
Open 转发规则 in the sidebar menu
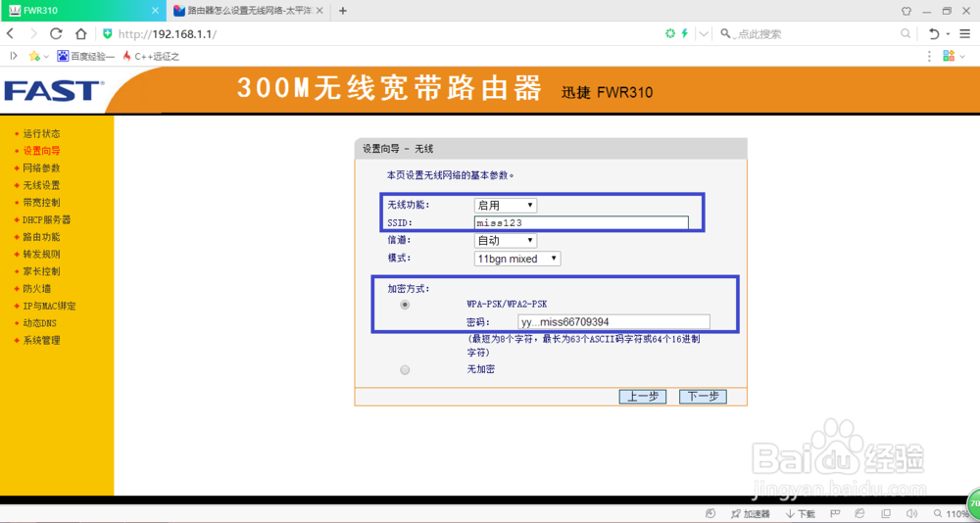(x=42, y=255)
